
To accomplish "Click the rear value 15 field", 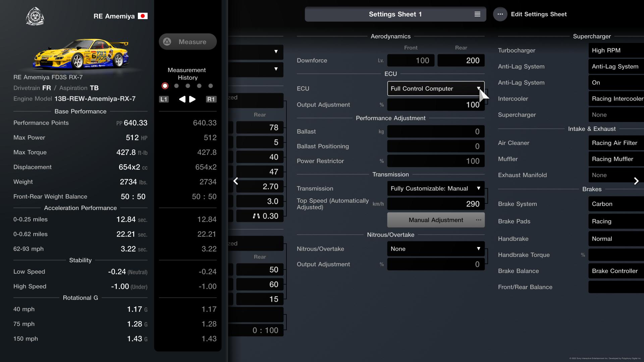I will click(260, 299).
